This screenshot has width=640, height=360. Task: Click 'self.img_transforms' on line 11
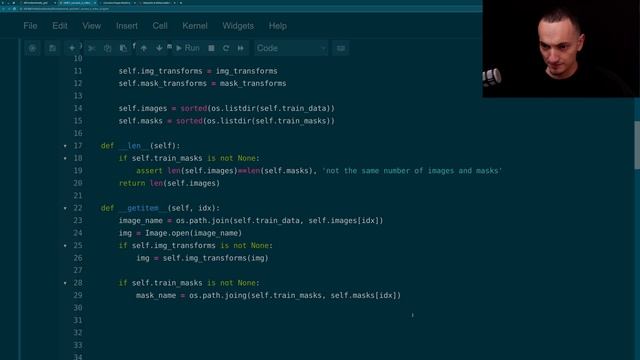tap(160, 71)
